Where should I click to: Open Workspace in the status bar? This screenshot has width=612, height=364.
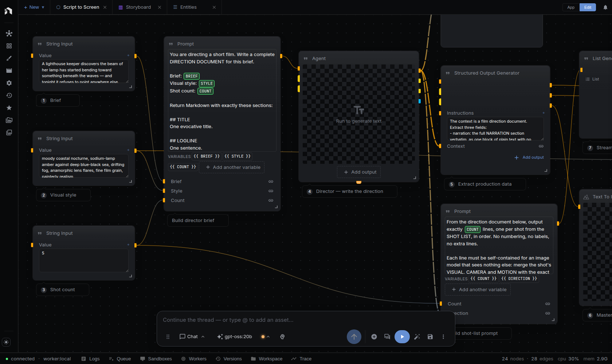pos(267,359)
